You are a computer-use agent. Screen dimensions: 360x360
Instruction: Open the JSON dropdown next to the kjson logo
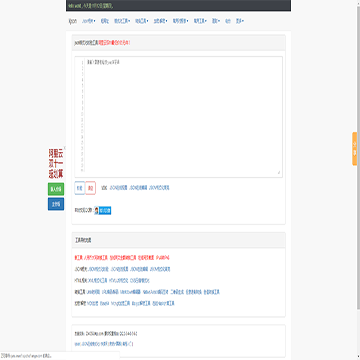tap(89, 21)
